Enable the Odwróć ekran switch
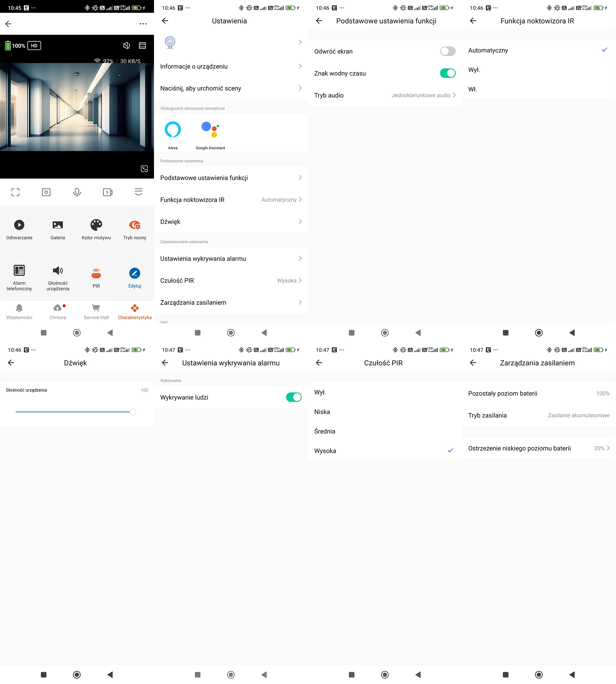Screen dimensions: 616x684 tap(448, 51)
